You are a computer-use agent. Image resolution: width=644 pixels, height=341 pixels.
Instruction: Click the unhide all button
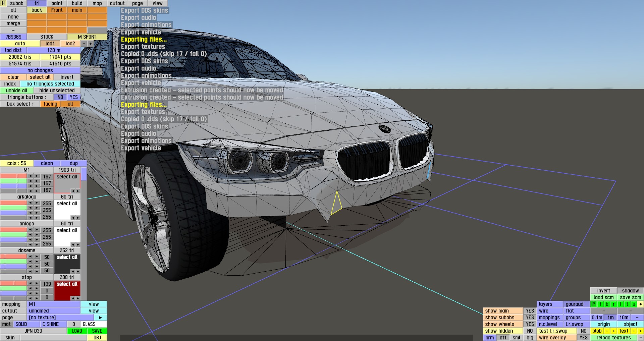[17, 91]
